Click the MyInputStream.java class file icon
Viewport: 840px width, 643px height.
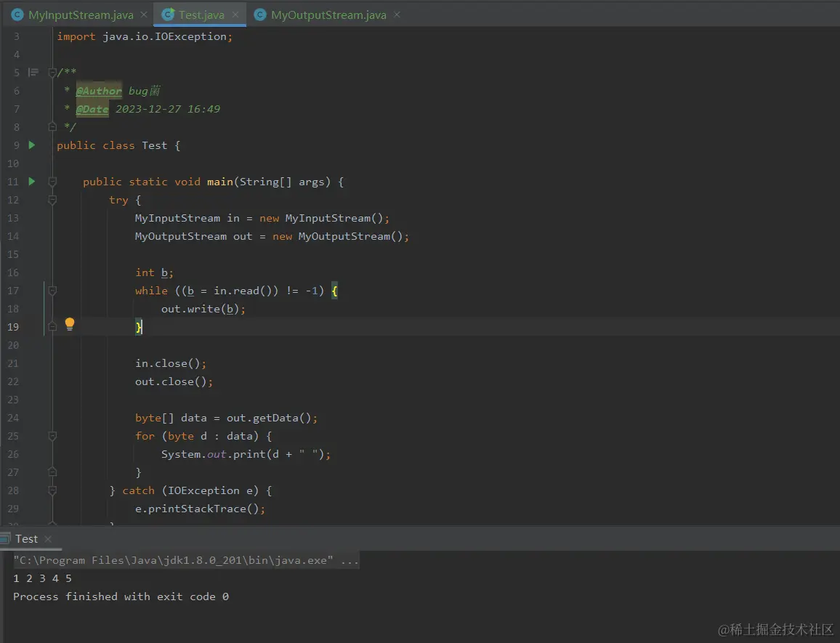tap(17, 15)
